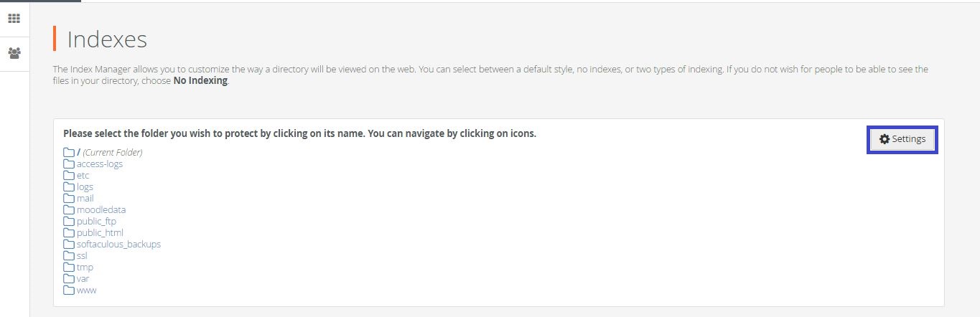The image size is (980, 317).
Task: Click the Settings gear button
Action: pos(902,139)
